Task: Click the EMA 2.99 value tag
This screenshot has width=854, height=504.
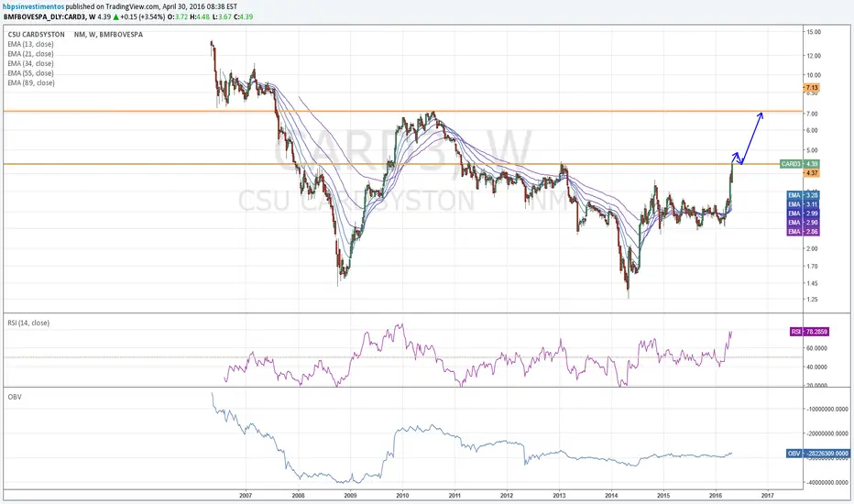Action: [x=804, y=214]
